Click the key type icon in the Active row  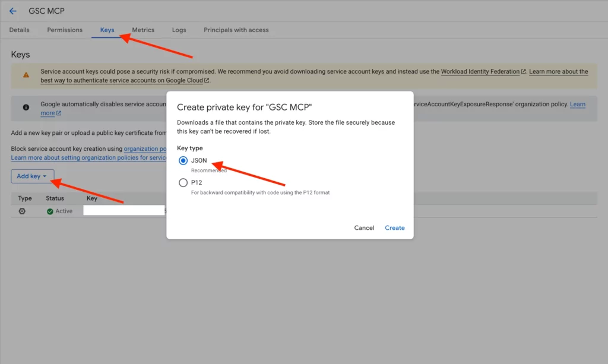point(22,211)
